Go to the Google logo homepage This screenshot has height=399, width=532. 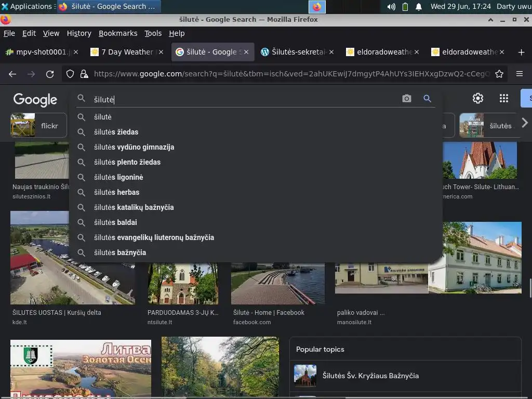(35, 100)
